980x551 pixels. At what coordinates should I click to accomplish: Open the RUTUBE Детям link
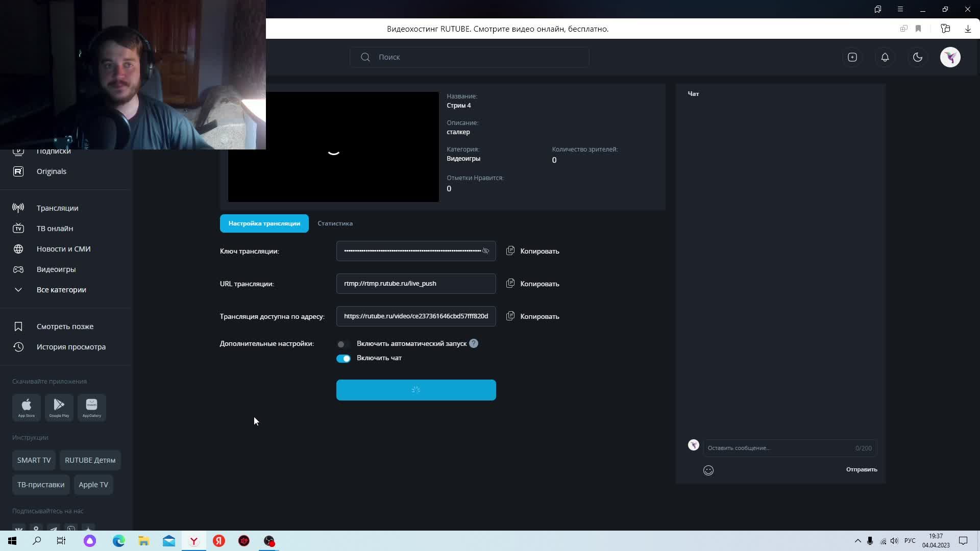click(x=90, y=460)
